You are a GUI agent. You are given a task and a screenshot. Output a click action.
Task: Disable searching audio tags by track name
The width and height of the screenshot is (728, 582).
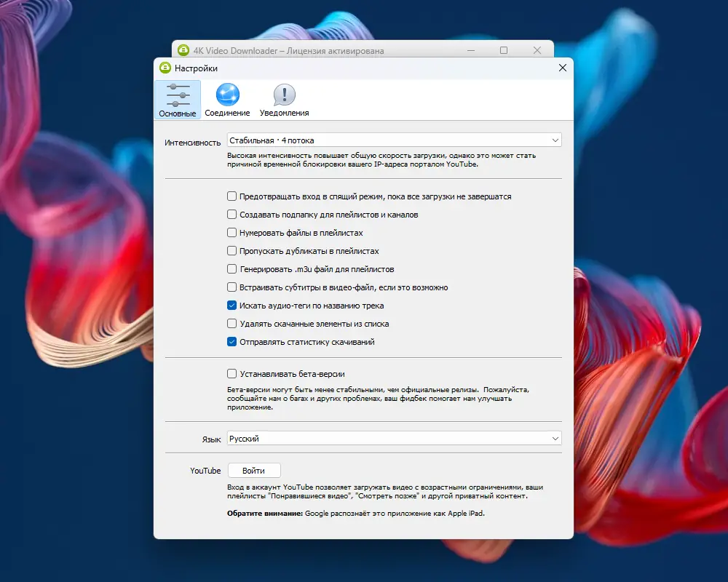point(232,306)
